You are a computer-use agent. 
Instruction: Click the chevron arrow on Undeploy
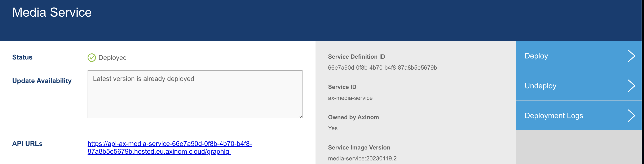point(631,86)
